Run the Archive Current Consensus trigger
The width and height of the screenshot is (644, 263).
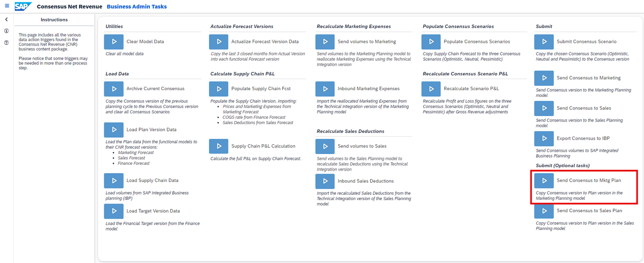pyautogui.click(x=114, y=89)
